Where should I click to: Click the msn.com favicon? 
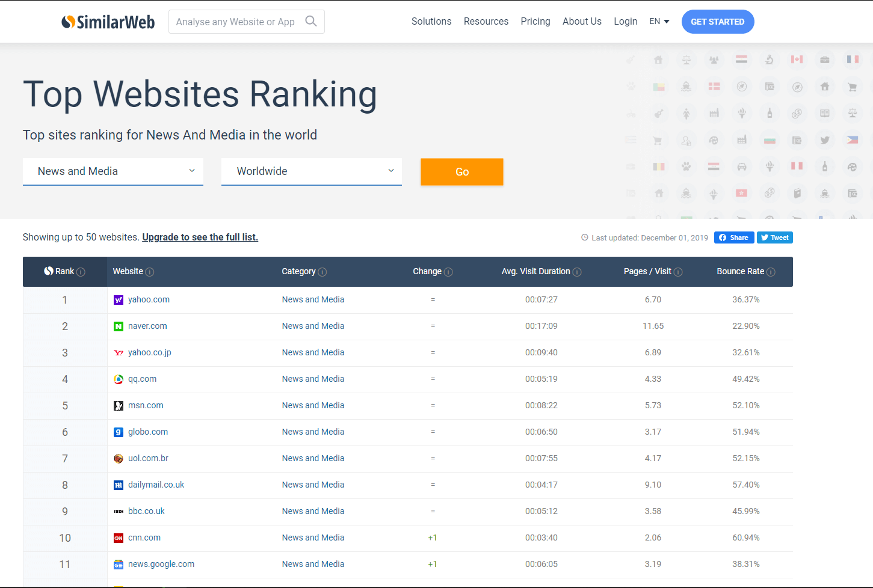(119, 406)
